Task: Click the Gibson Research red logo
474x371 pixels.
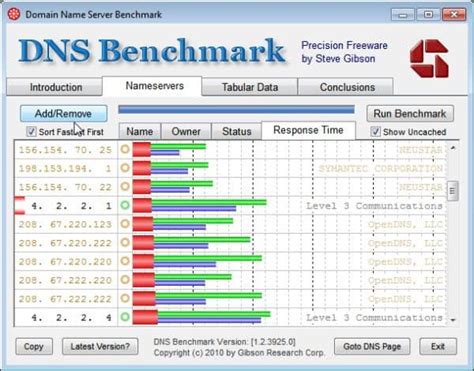Action: (x=429, y=58)
